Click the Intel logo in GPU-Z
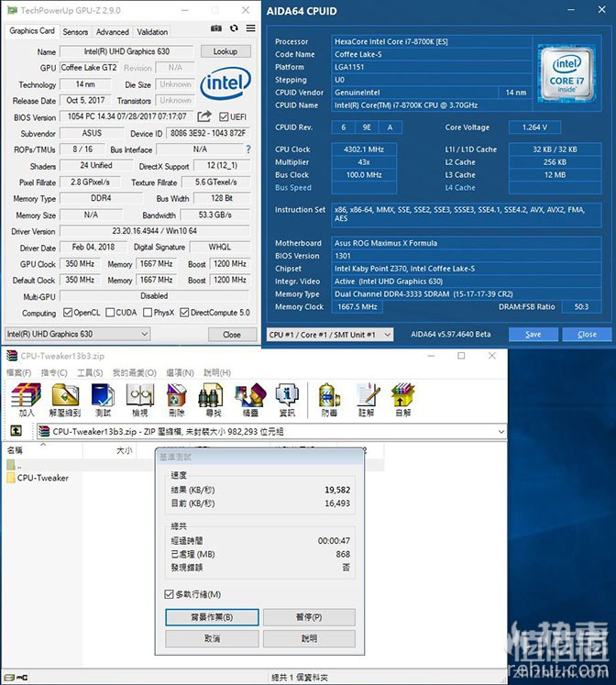Image resolution: width=616 pixels, height=685 pixels. pos(225,83)
